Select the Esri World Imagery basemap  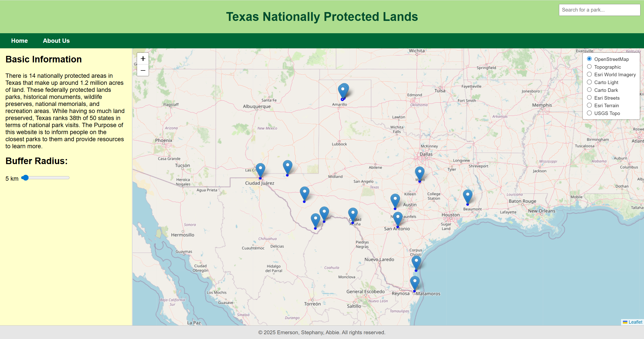(589, 74)
